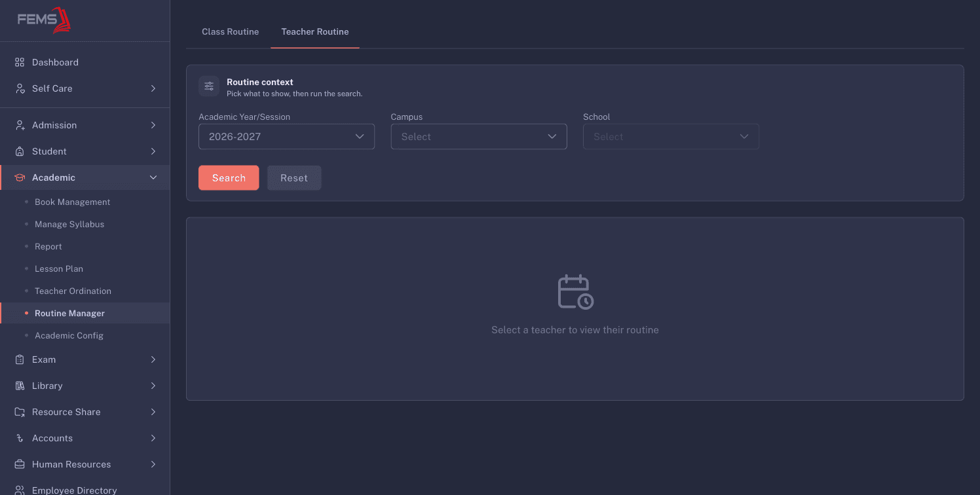Click the Accounts currency icon

(x=20, y=438)
